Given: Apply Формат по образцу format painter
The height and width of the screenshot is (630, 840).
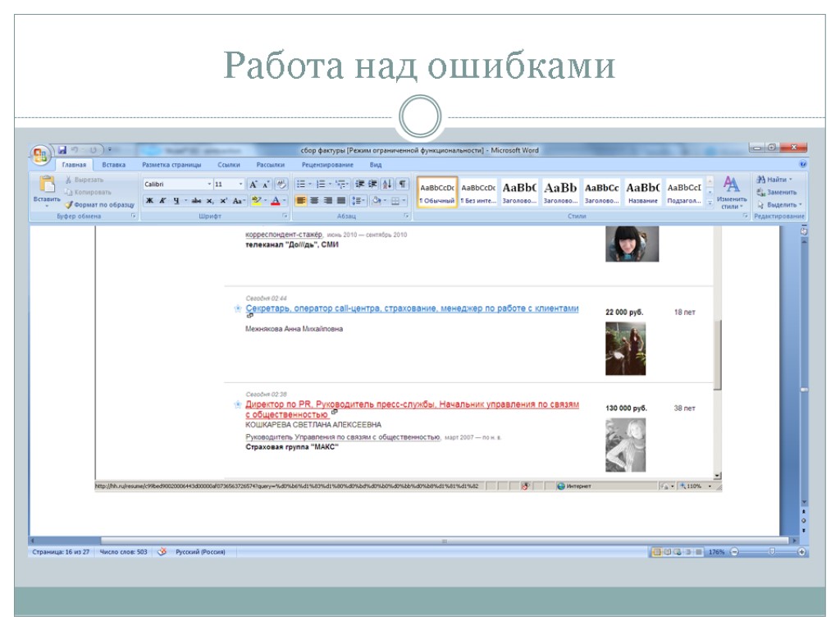Looking at the screenshot, I should click(100, 204).
